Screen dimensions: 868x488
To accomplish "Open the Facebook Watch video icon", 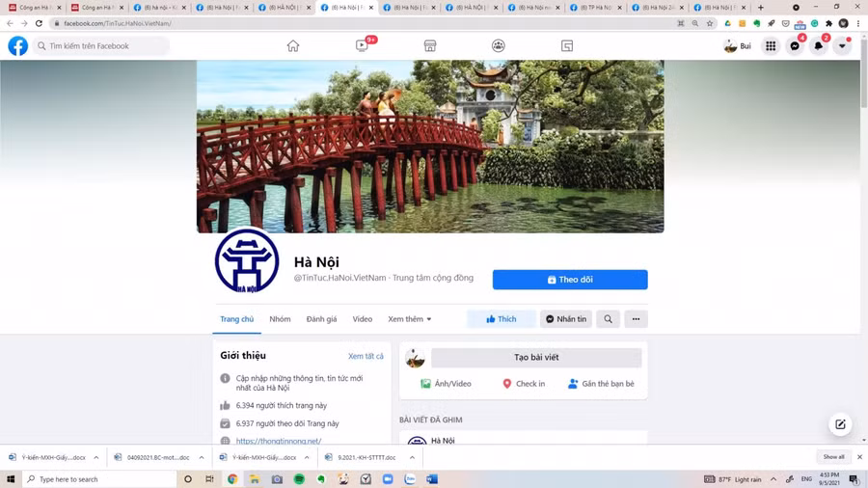I will click(362, 46).
